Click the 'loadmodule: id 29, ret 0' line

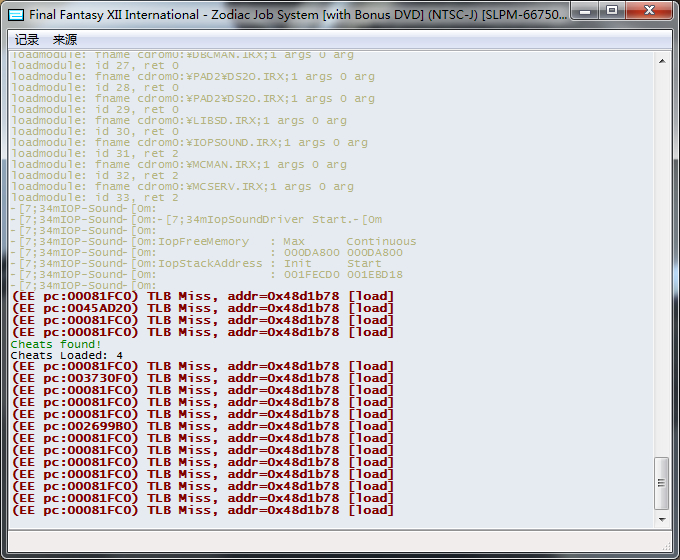click(x=95, y=110)
